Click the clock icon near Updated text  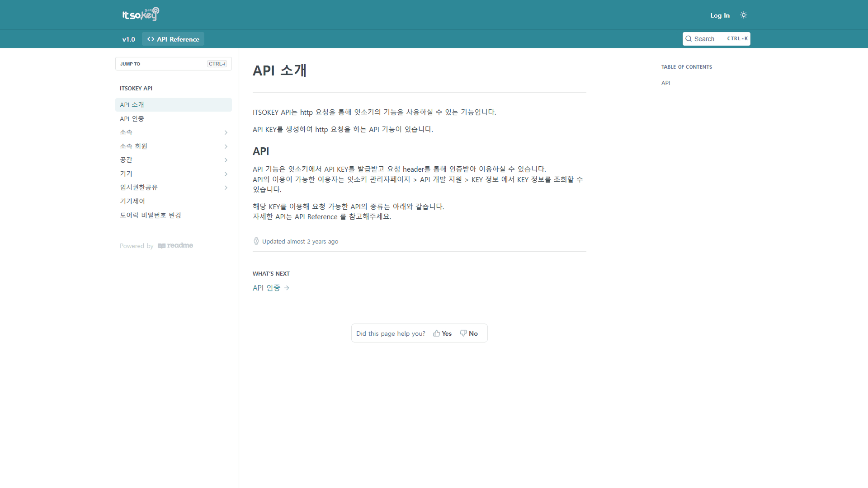point(256,241)
